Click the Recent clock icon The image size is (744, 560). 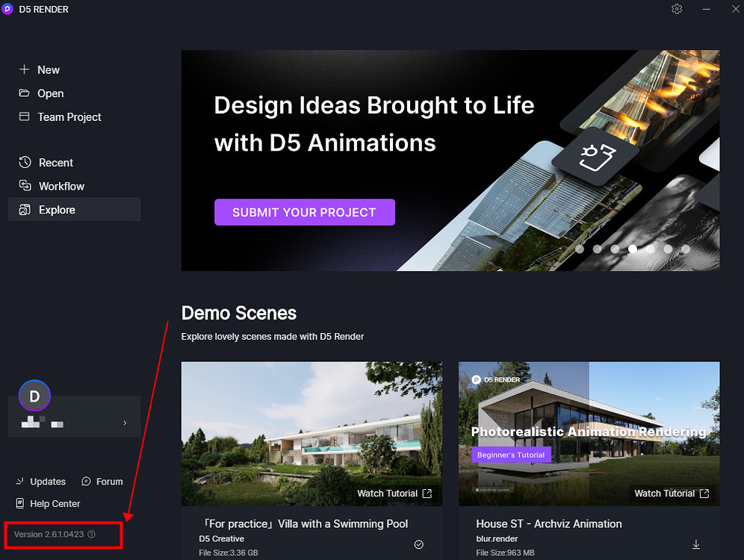coord(25,162)
